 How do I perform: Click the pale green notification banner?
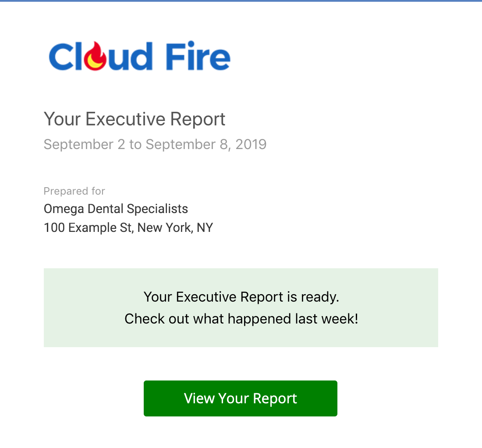241,307
